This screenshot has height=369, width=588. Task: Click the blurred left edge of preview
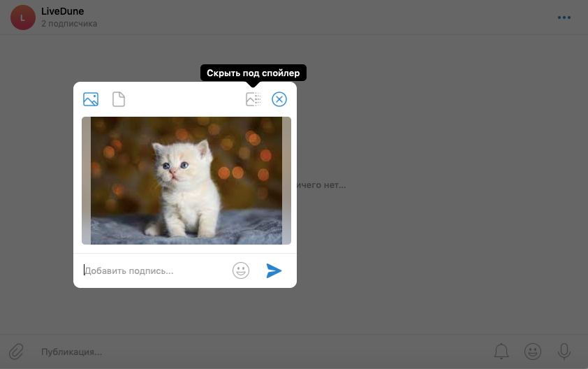point(86,180)
